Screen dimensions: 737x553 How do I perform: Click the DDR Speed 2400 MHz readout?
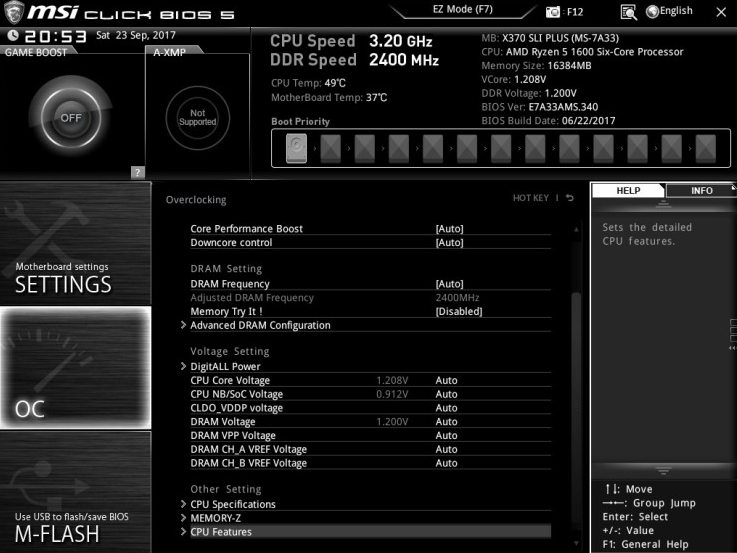(x=354, y=60)
